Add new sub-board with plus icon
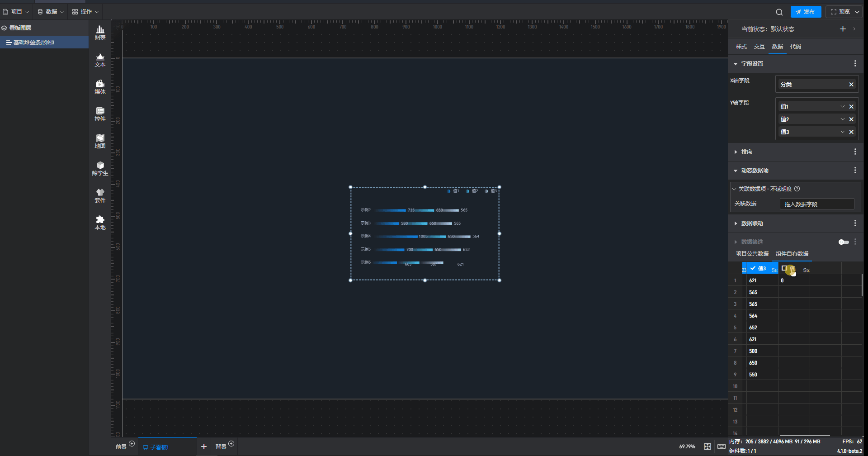The width and height of the screenshot is (868, 456). tap(204, 446)
